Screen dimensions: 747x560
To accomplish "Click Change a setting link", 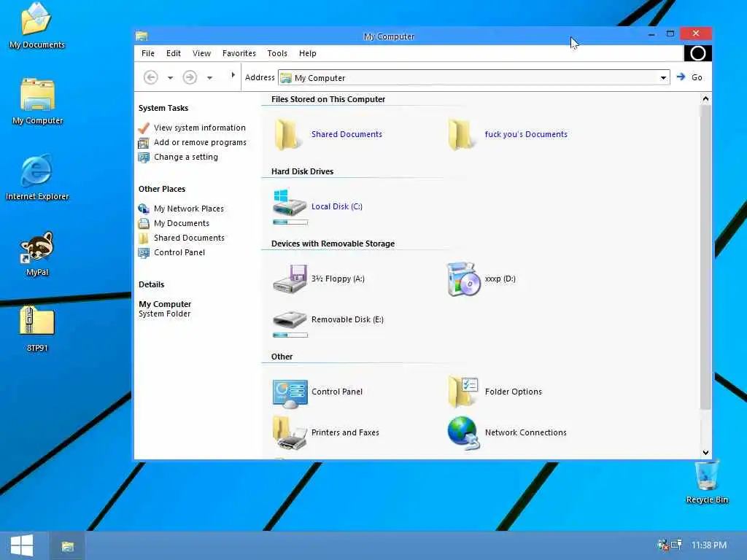I will coord(186,157).
